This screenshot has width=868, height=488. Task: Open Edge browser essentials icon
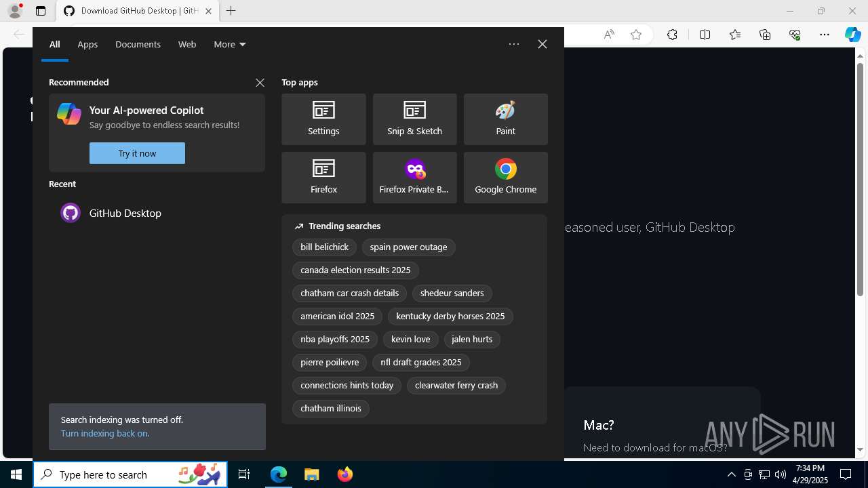[795, 35]
